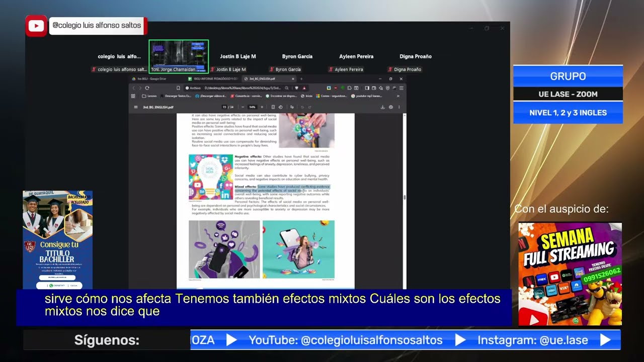Click muted mic icon beside Byron García
Image resolution: width=644 pixels, height=362 pixels.
(x=272, y=69)
